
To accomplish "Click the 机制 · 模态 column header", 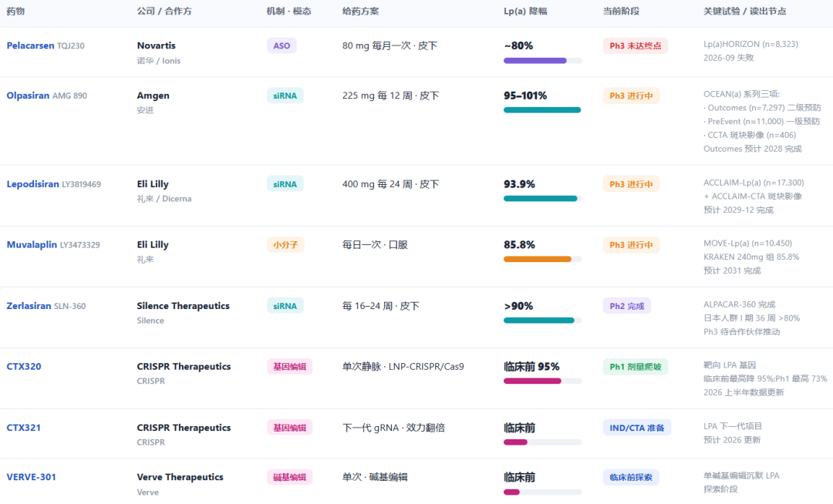I will tap(289, 11).
